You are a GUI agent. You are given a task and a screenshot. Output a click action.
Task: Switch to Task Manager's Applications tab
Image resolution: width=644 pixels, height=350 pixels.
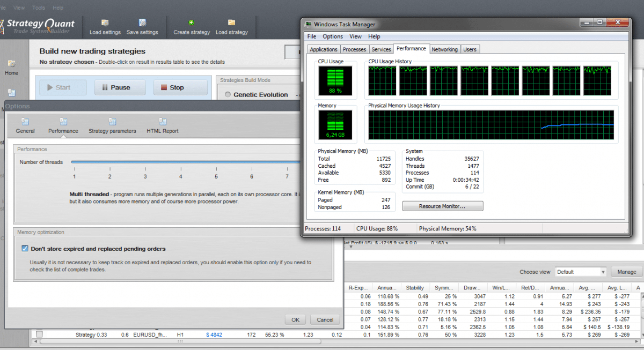point(324,49)
